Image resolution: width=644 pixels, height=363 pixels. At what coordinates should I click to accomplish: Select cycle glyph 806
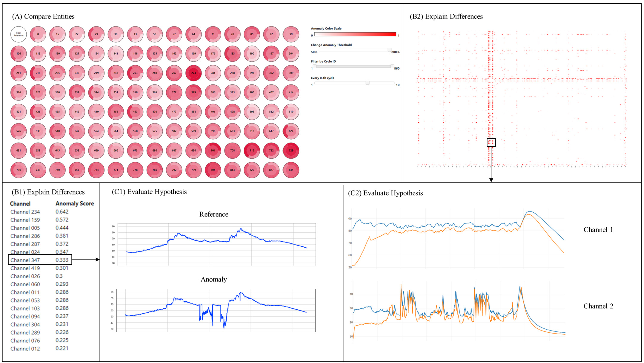[213, 170]
